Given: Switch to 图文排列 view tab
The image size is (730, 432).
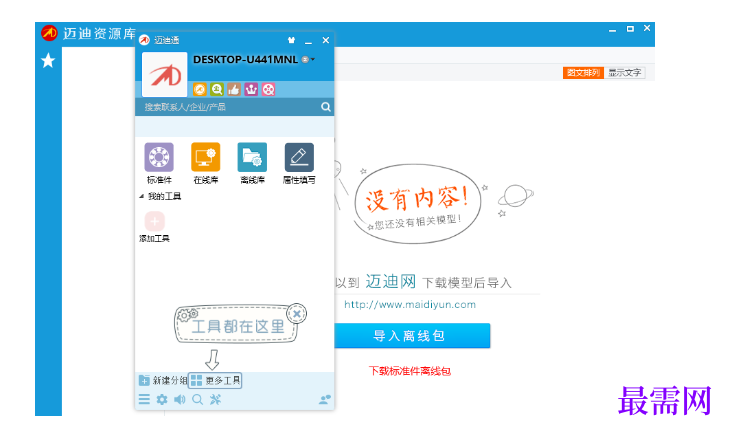Looking at the screenshot, I should (583, 73).
